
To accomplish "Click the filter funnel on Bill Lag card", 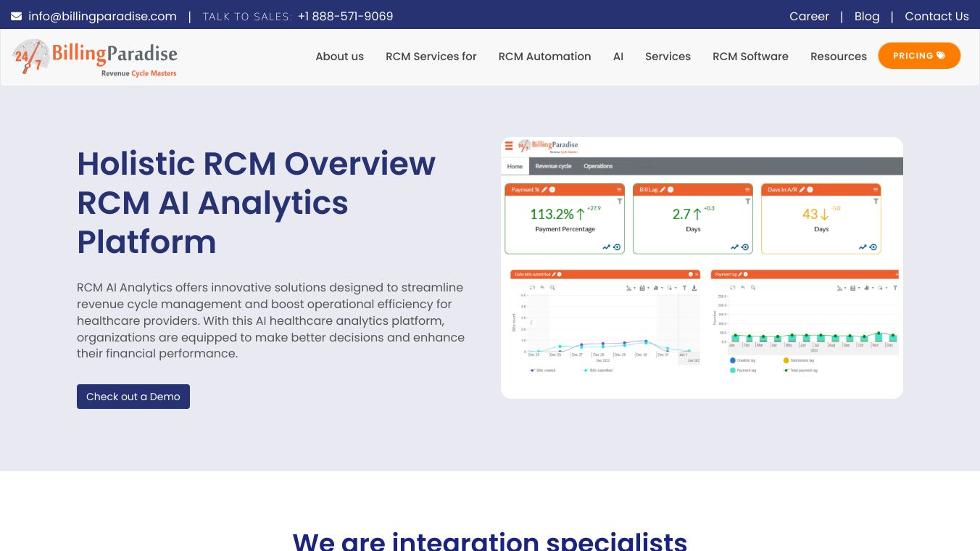I will [748, 201].
